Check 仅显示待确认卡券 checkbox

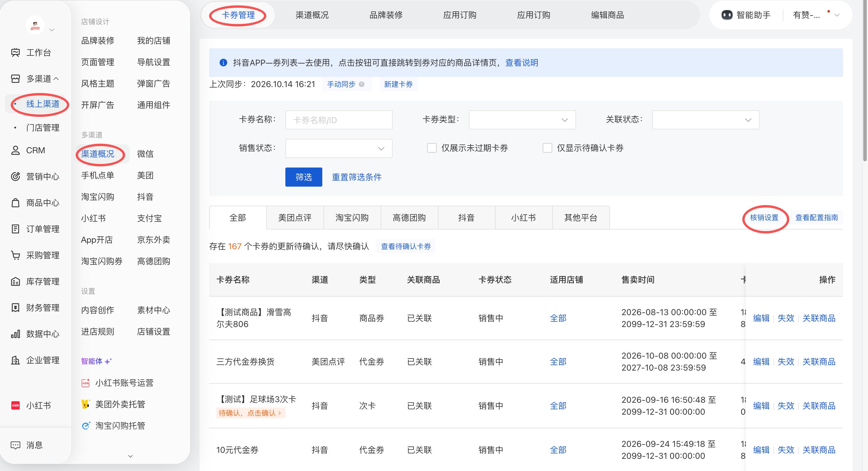(x=547, y=148)
